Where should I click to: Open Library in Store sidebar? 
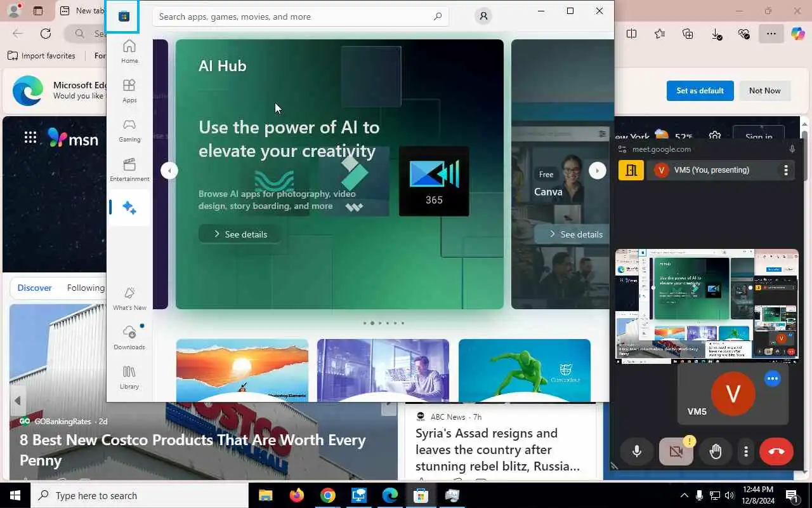coord(129,377)
